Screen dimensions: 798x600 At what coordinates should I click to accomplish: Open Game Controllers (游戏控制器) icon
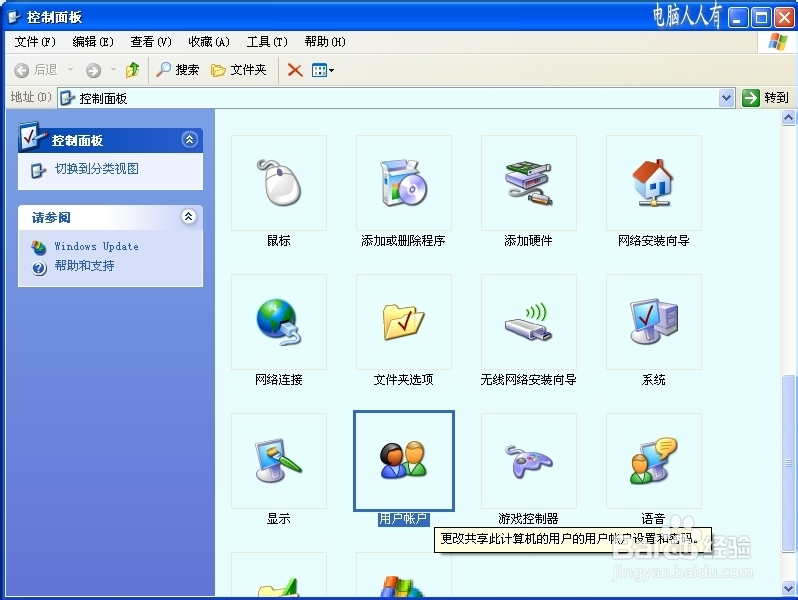coord(529,461)
